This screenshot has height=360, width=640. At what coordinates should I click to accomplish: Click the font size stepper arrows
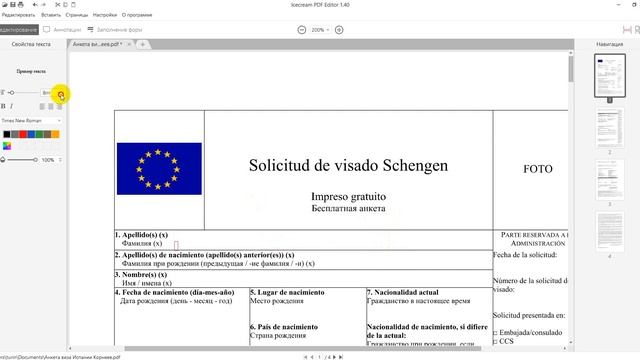[x=60, y=93]
